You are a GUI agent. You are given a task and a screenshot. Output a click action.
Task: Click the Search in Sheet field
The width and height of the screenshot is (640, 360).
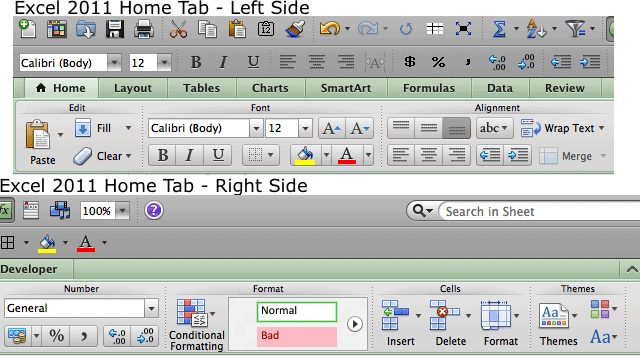539,211
